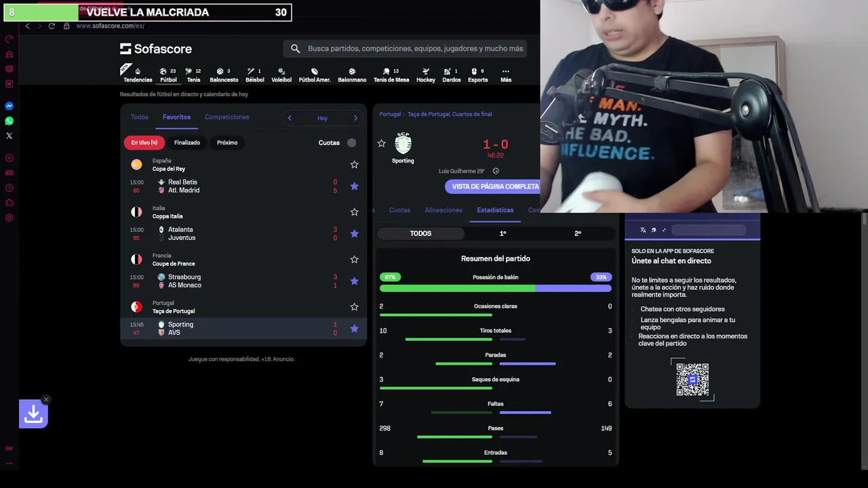Open browser sidebar settings gear
The width and height of the screenshot is (868, 488).
coord(9,218)
